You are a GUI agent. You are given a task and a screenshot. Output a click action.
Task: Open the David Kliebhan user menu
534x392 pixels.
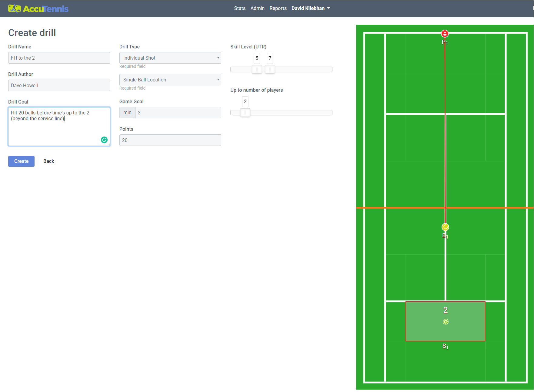[x=310, y=8]
